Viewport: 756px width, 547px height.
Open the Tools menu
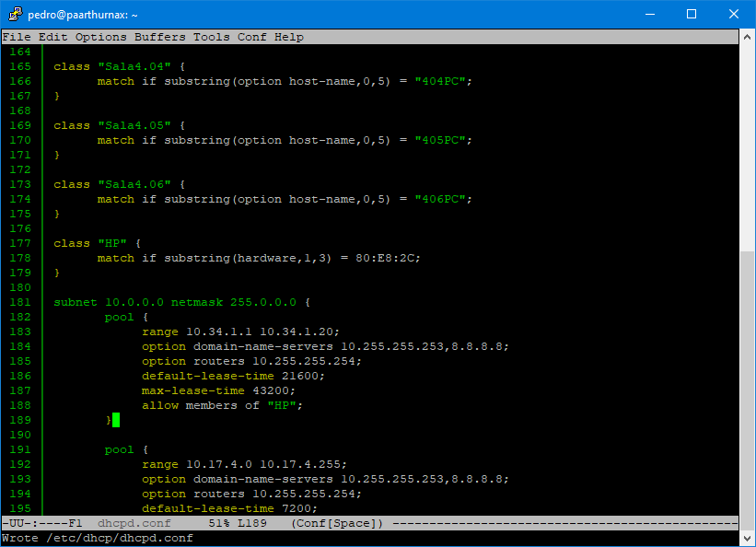(211, 36)
